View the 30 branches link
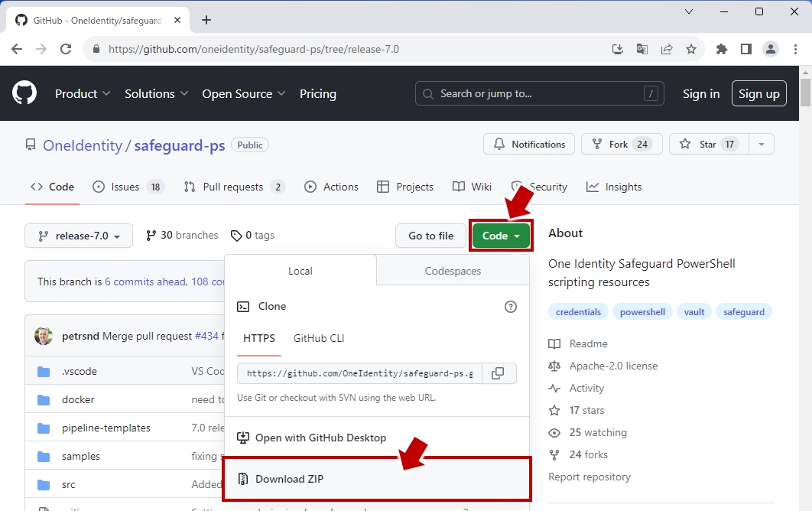The image size is (812, 511). (x=182, y=236)
